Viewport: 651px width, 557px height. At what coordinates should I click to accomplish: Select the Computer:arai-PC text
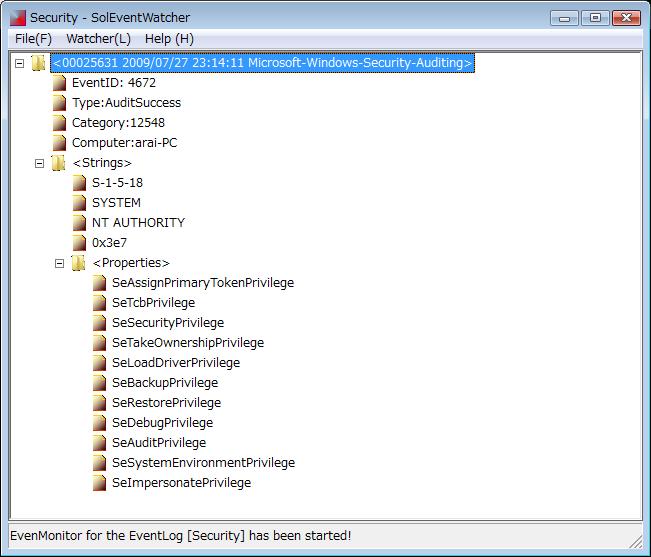click(125, 143)
